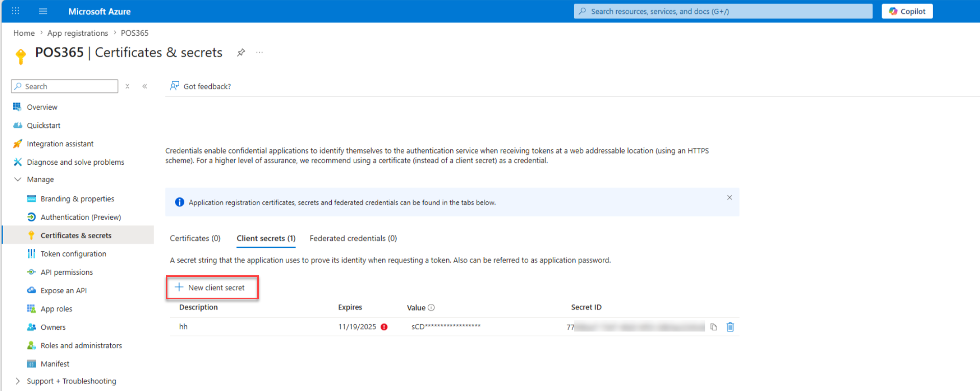Open Integration assistant

pyautogui.click(x=60, y=144)
